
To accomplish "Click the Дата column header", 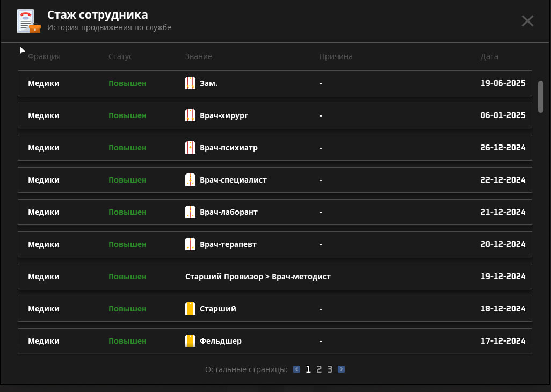I will [489, 56].
